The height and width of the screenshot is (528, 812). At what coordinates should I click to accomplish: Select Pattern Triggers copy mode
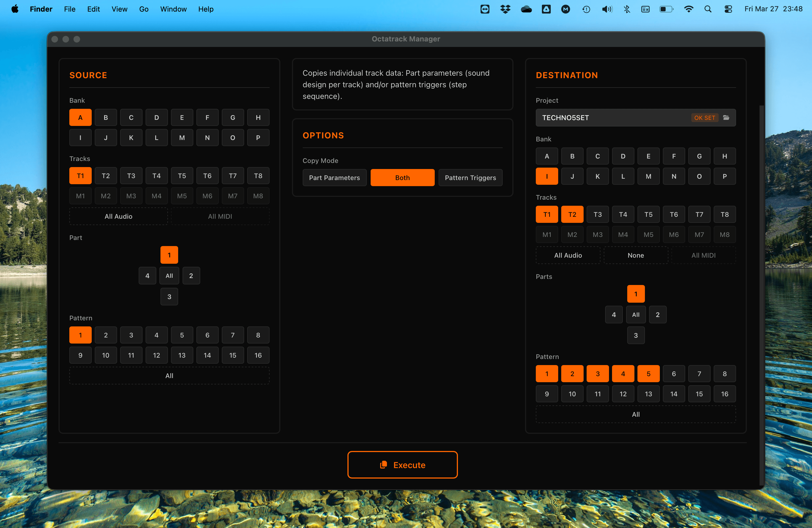point(470,178)
